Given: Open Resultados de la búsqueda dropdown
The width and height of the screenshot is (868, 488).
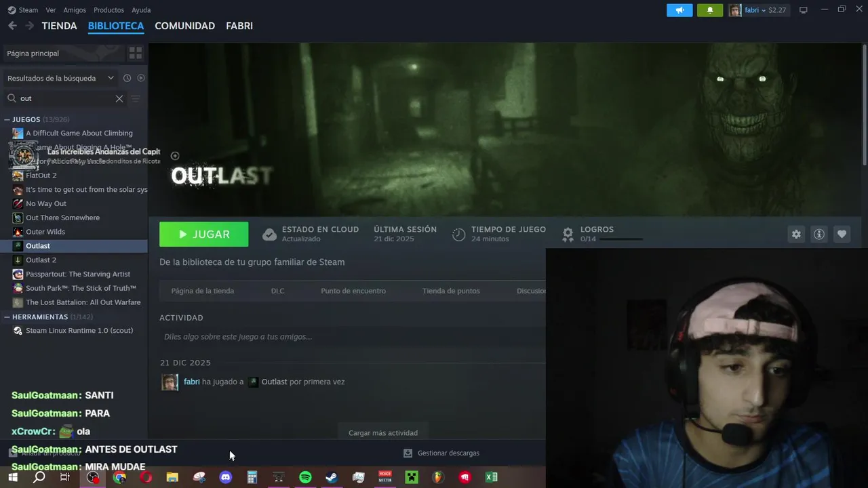Looking at the screenshot, I should [x=60, y=78].
